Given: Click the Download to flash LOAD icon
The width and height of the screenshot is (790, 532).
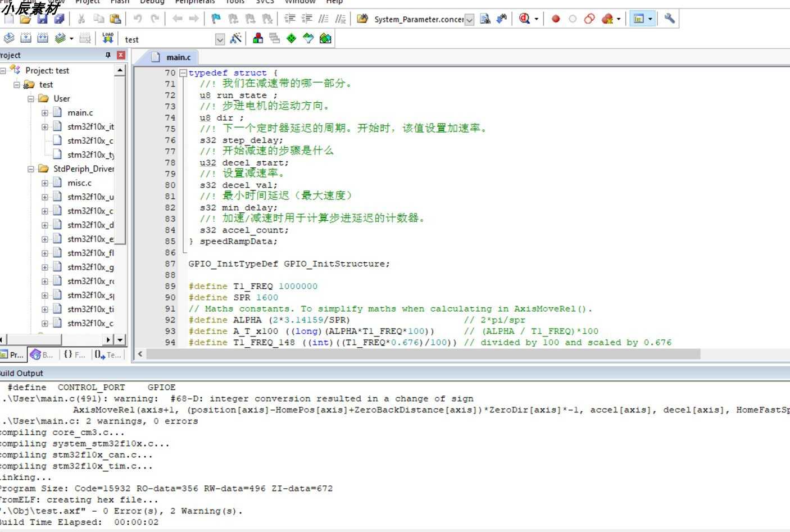Looking at the screenshot, I should point(108,38).
